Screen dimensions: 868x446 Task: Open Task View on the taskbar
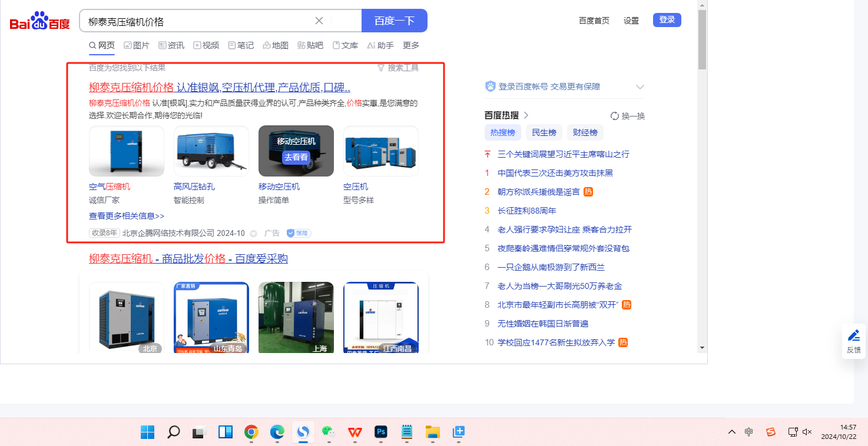(x=199, y=432)
